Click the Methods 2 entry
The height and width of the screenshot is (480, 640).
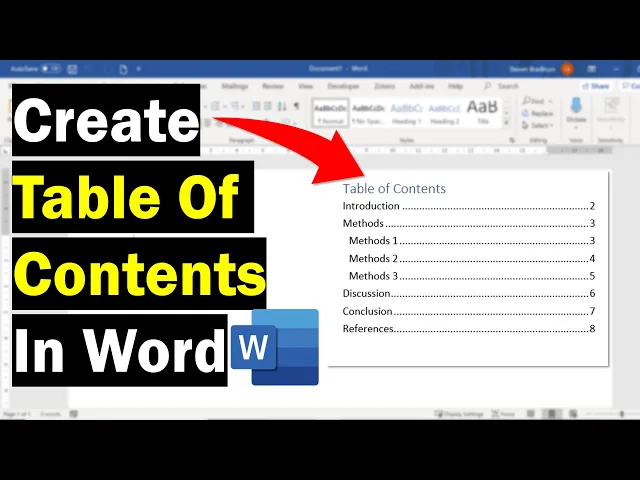[472, 258]
